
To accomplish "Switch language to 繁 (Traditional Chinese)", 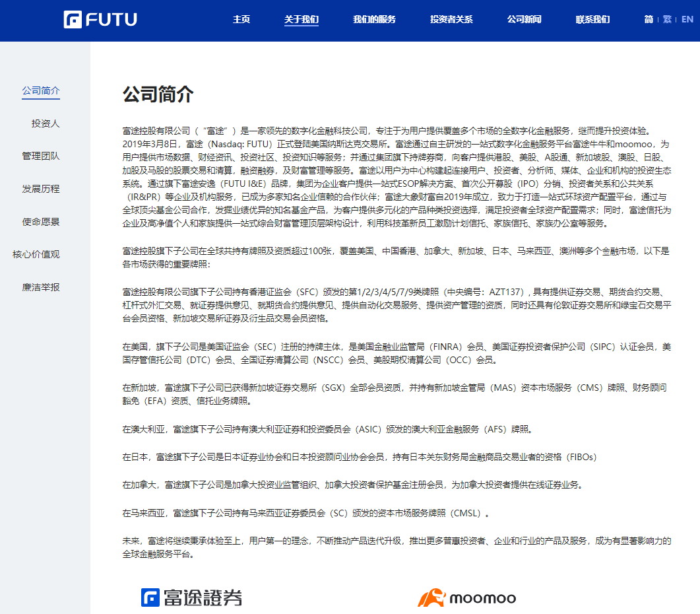I will 667,20.
